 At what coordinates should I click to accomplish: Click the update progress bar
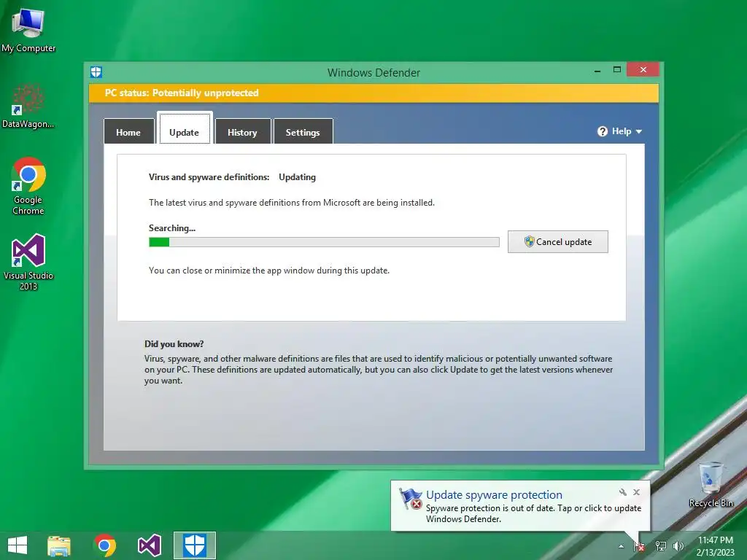pyautogui.click(x=324, y=242)
